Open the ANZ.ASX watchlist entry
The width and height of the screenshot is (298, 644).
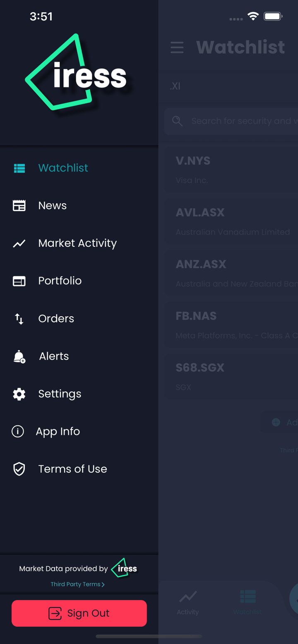(x=232, y=273)
